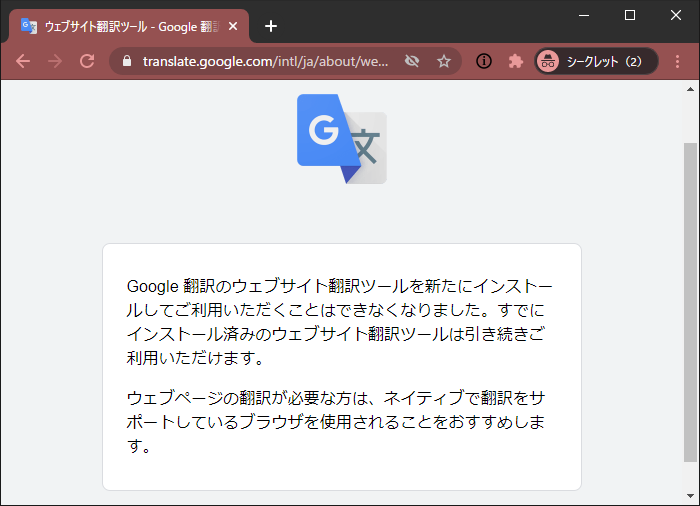Reload the current page
700x506 pixels.
click(87, 61)
